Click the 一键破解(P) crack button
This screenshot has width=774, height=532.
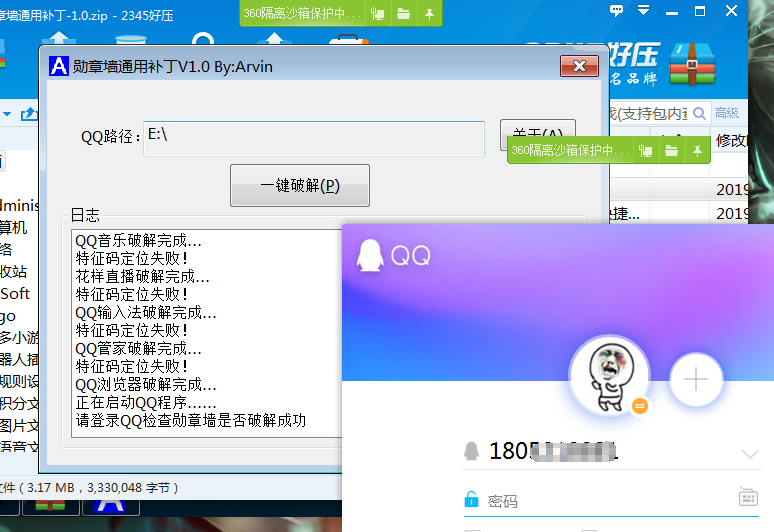pyautogui.click(x=300, y=186)
